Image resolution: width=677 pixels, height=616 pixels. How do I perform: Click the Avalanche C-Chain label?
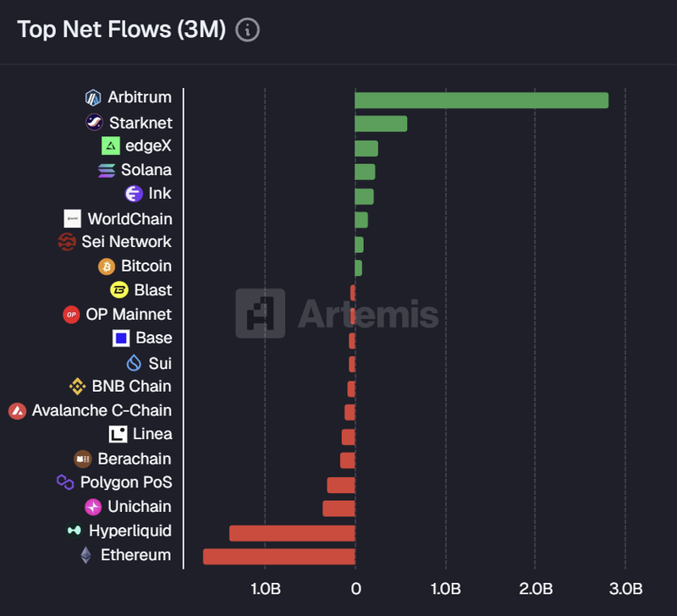(x=102, y=410)
